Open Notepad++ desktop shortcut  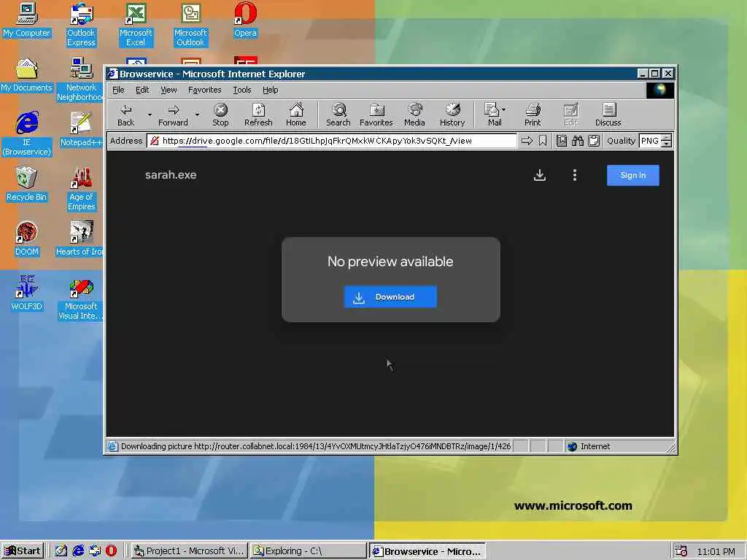(x=81, y=130)
